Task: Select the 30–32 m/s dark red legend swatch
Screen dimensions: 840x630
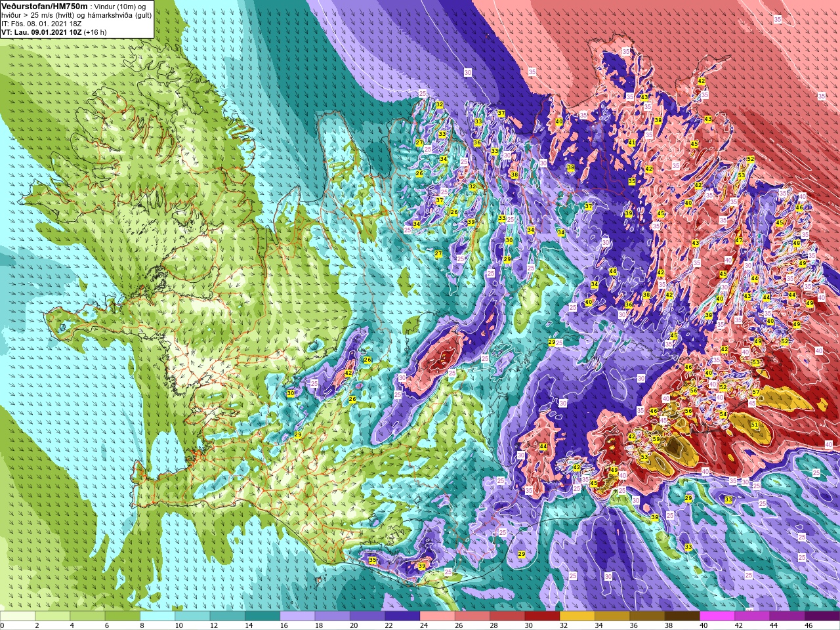Action: (x=542, y=616)
